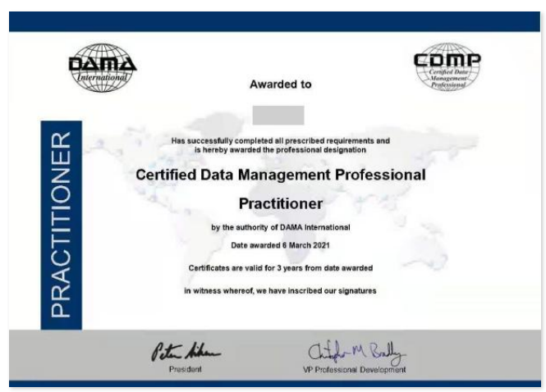Click 'Certificates are valid for 3 years' line
This screenshot has width=546, height=392.
(281, 268)
